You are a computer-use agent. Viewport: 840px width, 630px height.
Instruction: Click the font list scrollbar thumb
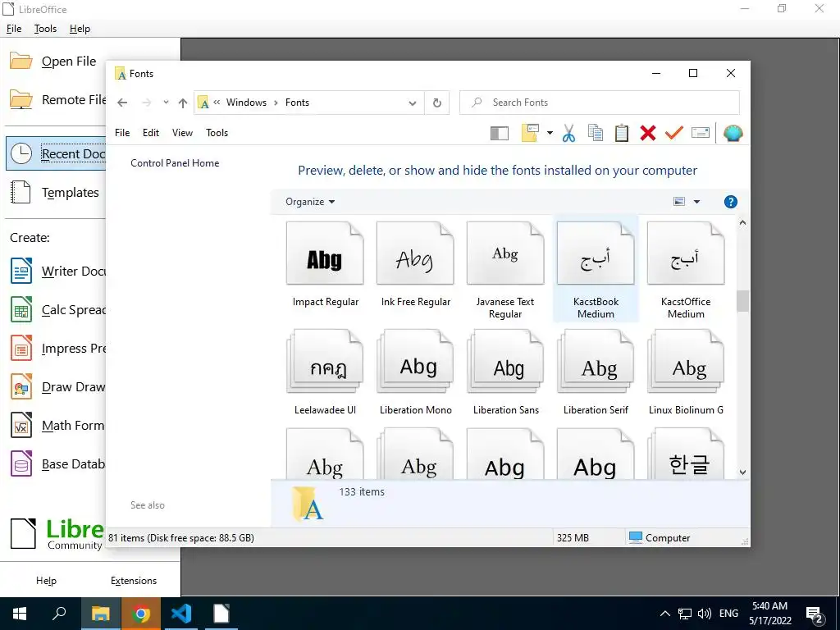[742, 300]
